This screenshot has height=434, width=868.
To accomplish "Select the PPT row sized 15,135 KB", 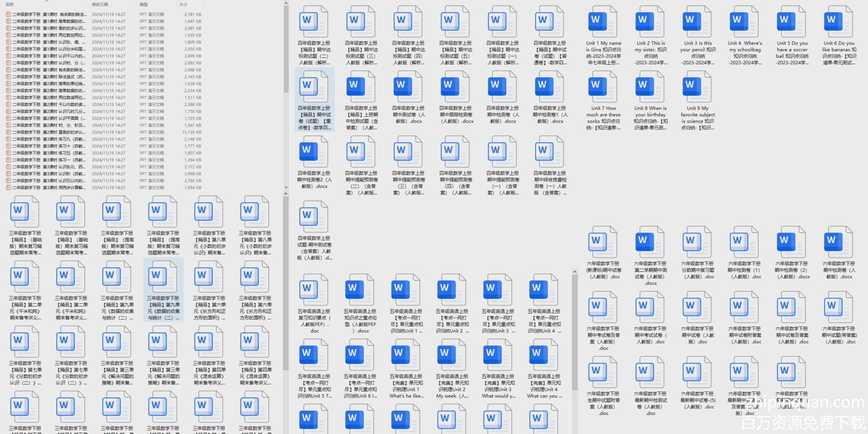I will 104,132.
